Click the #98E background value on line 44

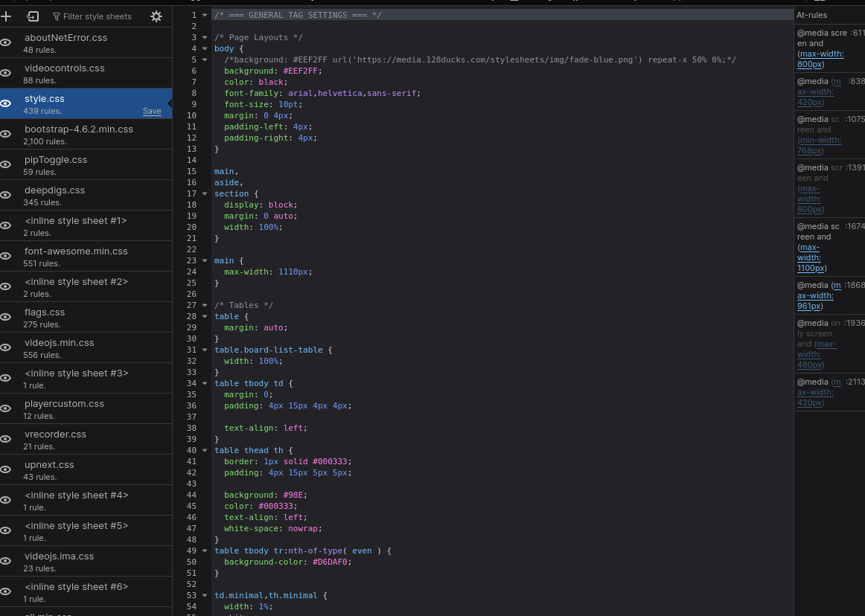[x=295, y=495]
